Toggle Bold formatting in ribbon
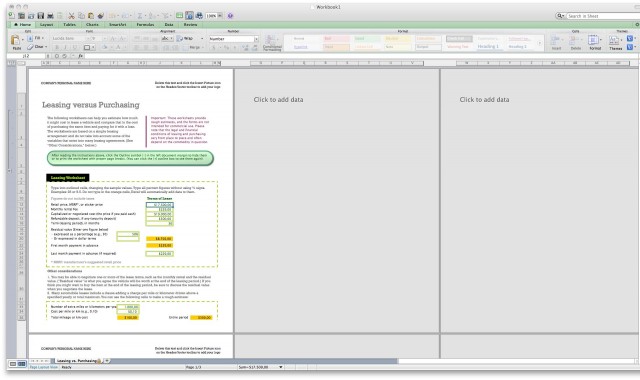Image resolution: width=640 pixels, height=380 pixels. pyautogui.click(x=57, y=47)
